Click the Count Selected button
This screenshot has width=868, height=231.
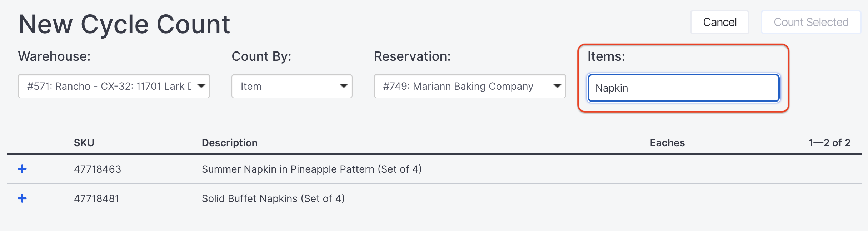[811, 22]
